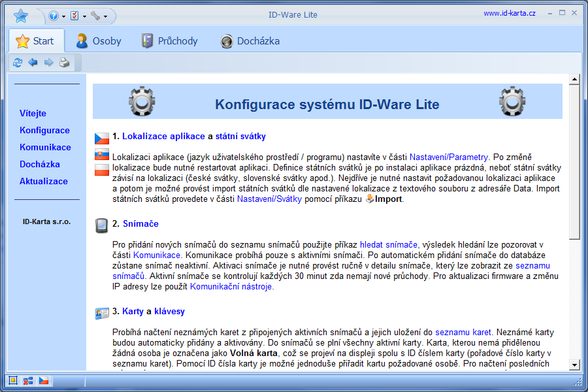Follow the seznamu karet link
The width and height of the screenshot is (588, 392).
[463, 333]
